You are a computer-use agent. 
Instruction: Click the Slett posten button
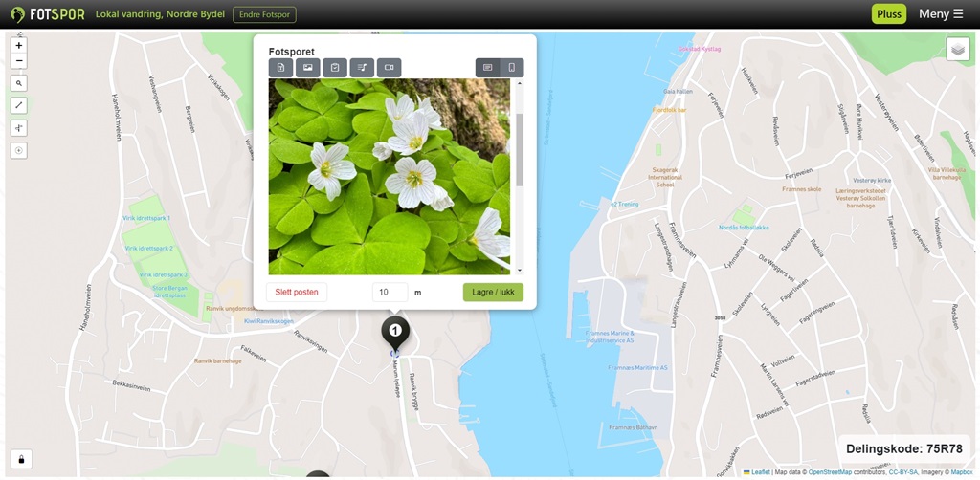(297, 293)
